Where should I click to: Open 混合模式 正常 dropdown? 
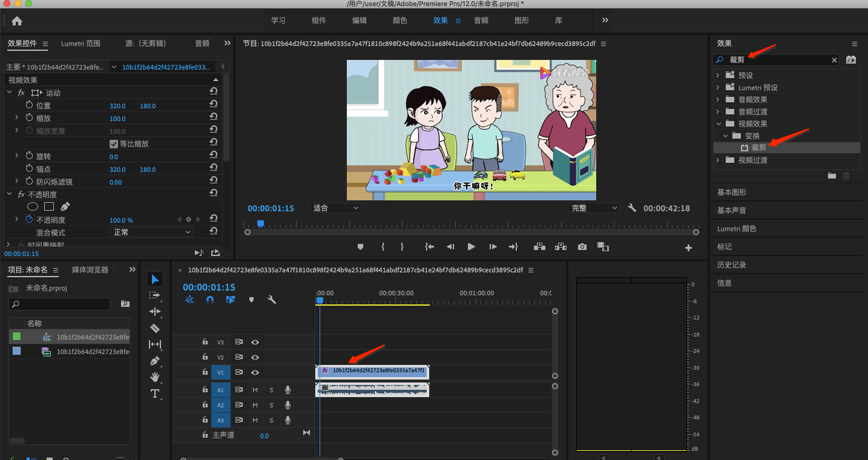tap(152, 232)
